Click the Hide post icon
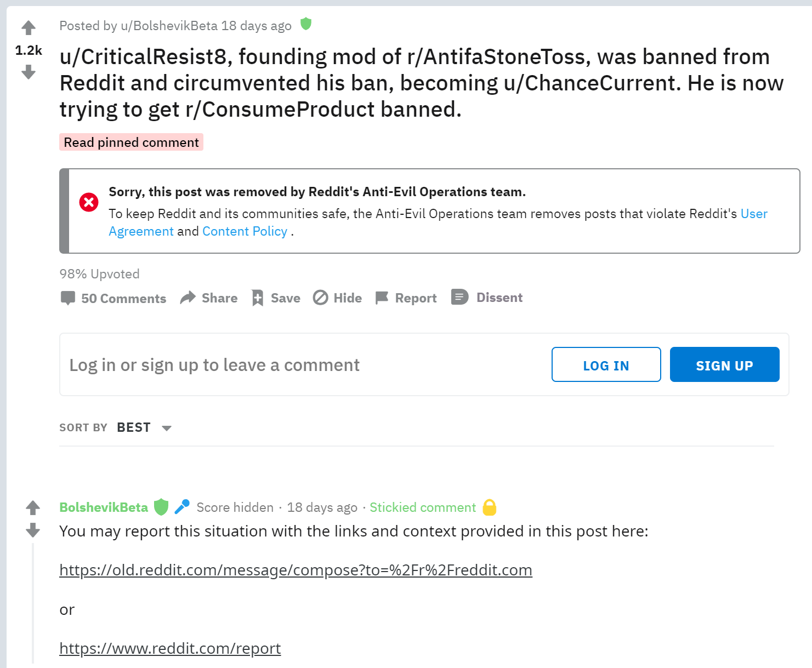812x668 pixels. (x=321, y=298)
